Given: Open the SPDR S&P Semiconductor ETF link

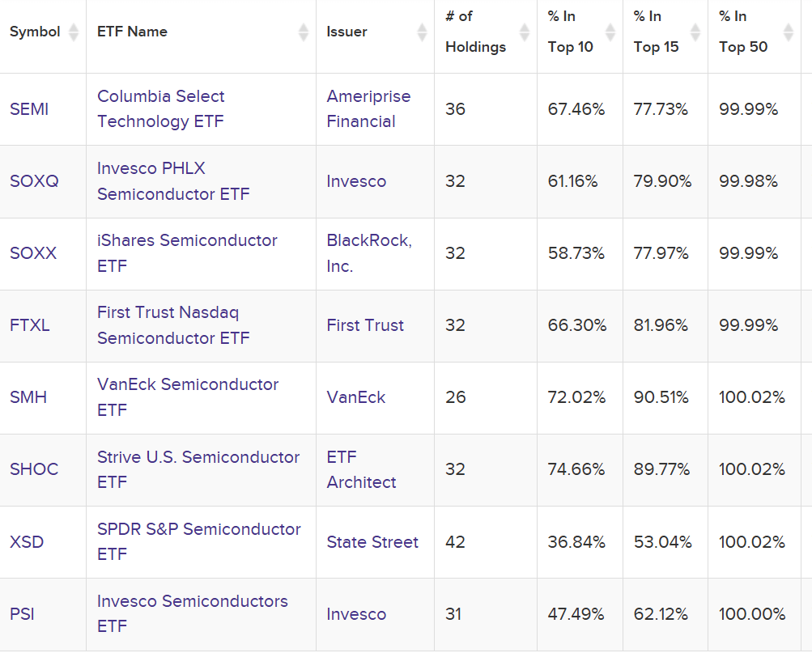Looking at the screenshot, I should 198,541.
